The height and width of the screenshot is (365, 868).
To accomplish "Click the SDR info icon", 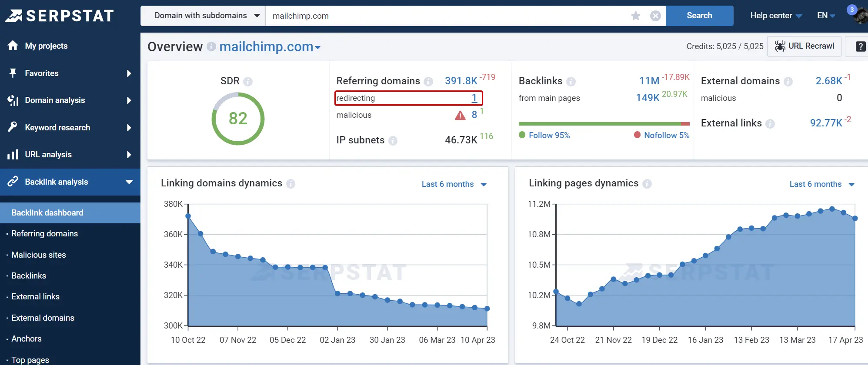I will coord(248,81).
